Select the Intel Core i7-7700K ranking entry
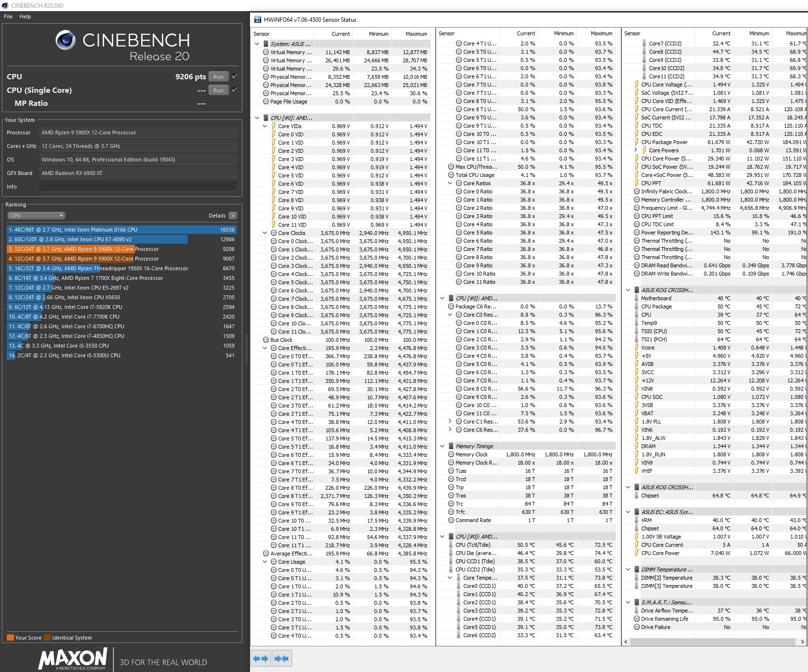 (x=122, y=317)
